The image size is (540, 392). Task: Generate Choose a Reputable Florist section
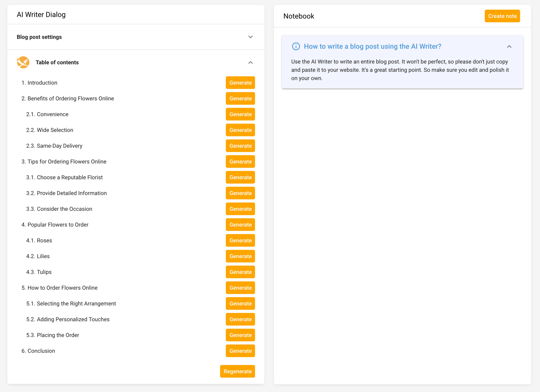(240, 177)
